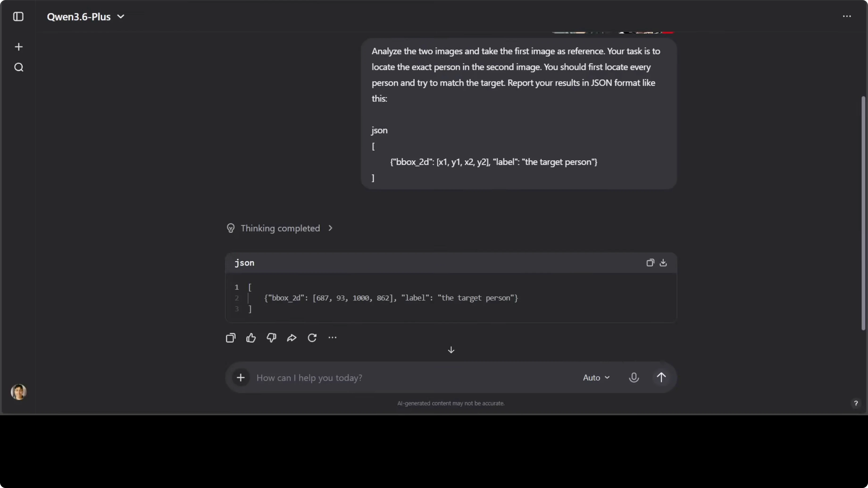Expand the Thinking completed section
The width and height of the screenshot is (868, 488).
(280, 228)
